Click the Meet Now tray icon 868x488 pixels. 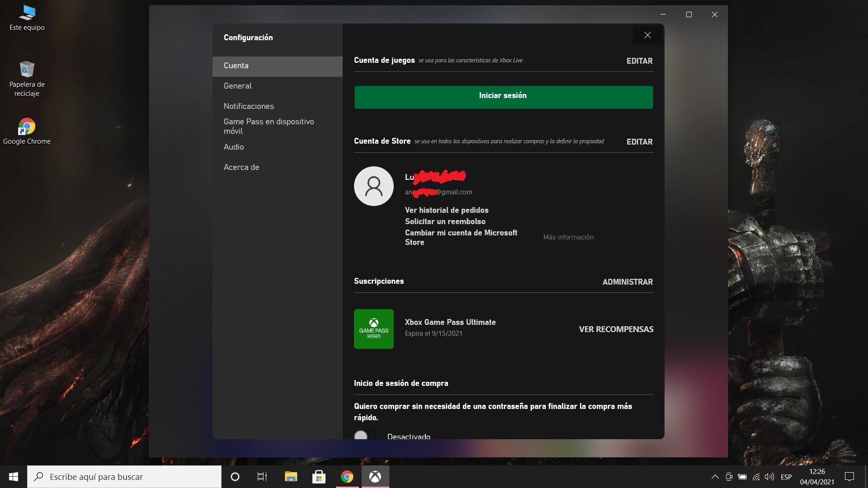pyautogui.click(x=729, y=477)
